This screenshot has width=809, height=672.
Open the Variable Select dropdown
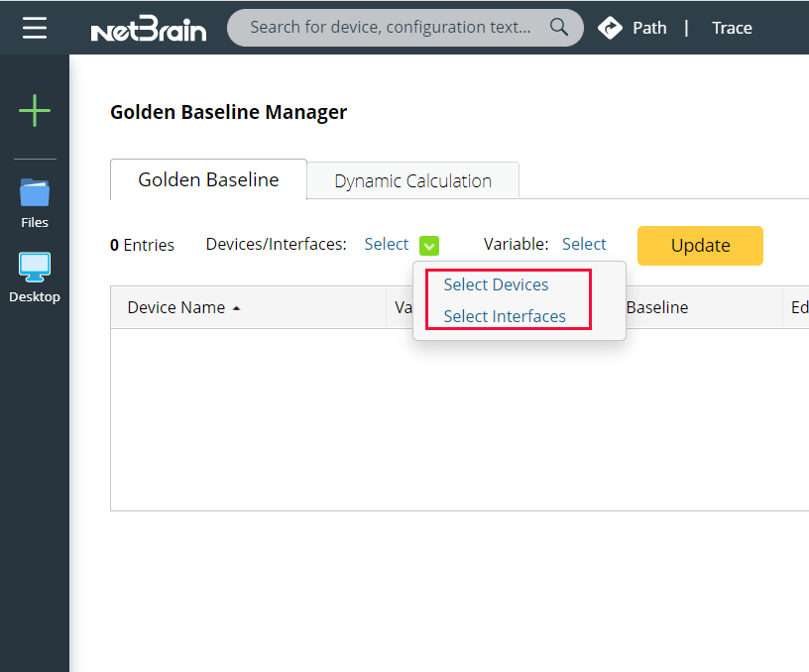pos(584,244)
